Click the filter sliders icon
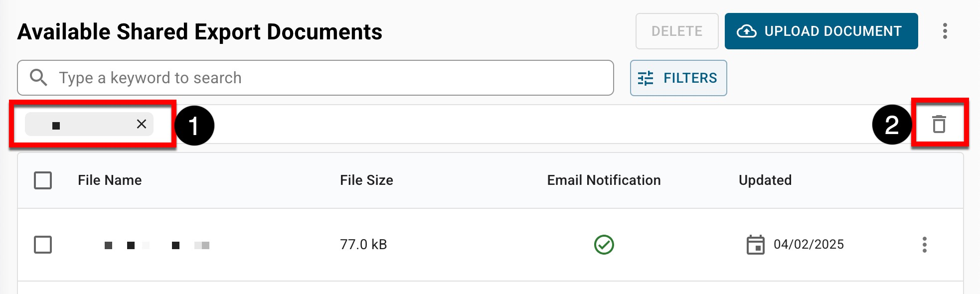The image size is (980, 294). pos(646,78)
